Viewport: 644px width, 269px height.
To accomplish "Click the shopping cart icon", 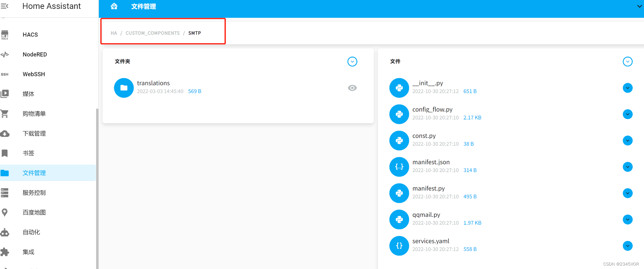I will [5, 114].
